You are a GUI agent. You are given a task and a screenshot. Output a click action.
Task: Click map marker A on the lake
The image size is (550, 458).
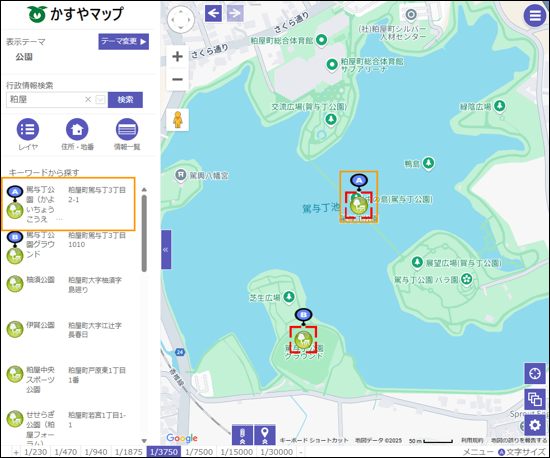[x=359, y=182]
